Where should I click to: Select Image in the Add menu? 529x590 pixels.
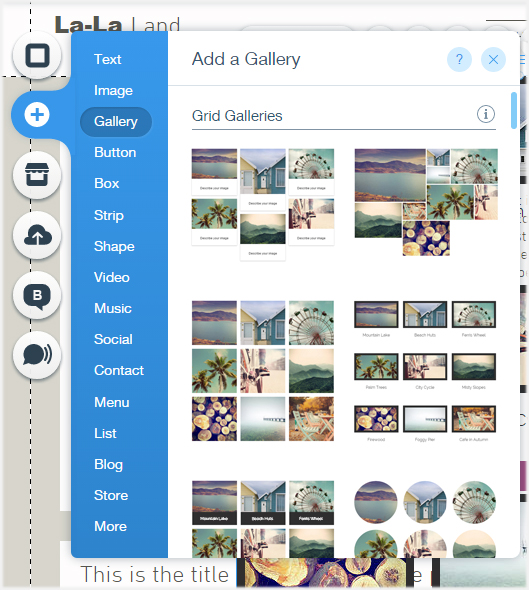click(113, 90)
